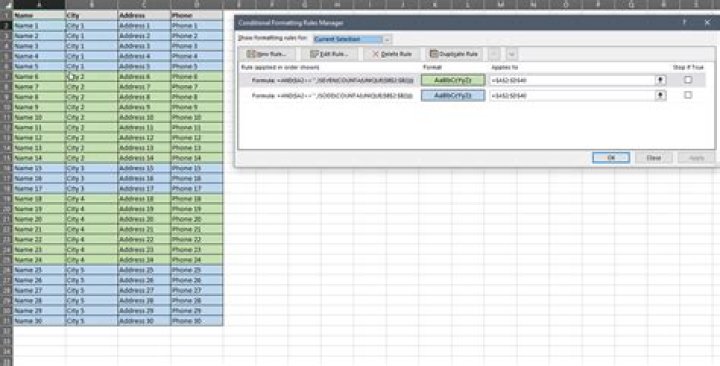Select cell Name 30

pyautogui.click(x=39, y=321)
